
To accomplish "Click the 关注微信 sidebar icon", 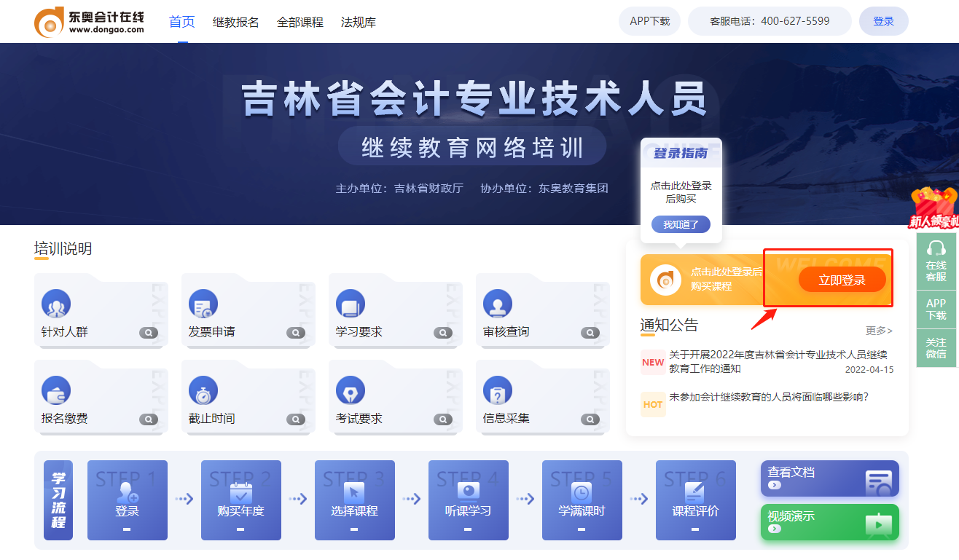I will coord(936,348).
